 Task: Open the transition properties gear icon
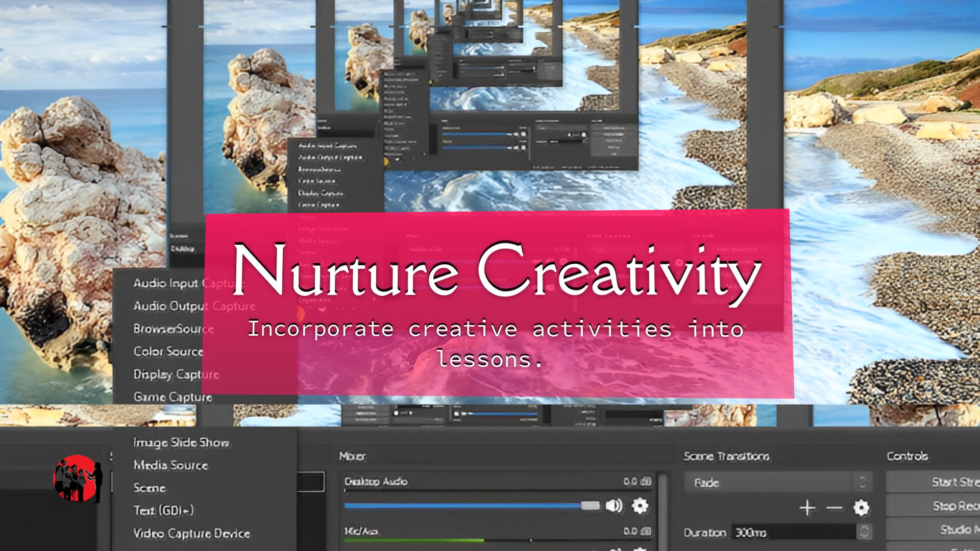point(861,508)
